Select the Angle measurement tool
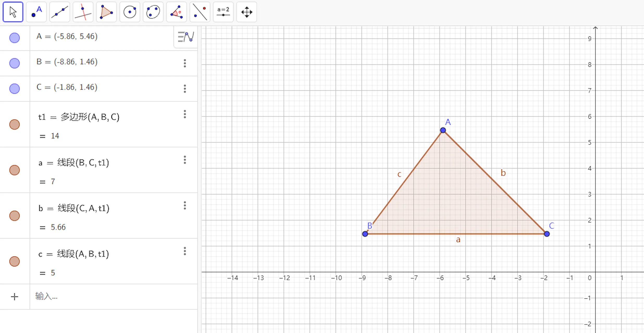This screenshot has width=644, height=333. pos(176,12)
